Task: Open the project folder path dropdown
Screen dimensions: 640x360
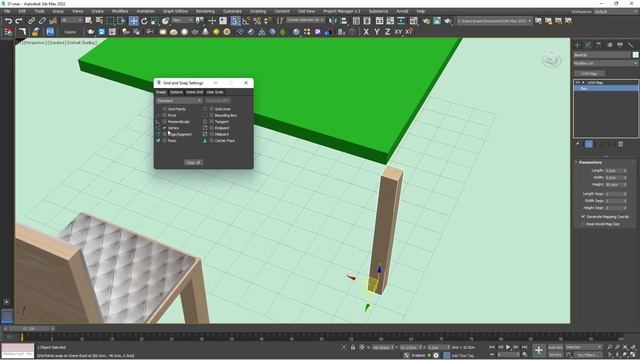Action: coord(494,21)
